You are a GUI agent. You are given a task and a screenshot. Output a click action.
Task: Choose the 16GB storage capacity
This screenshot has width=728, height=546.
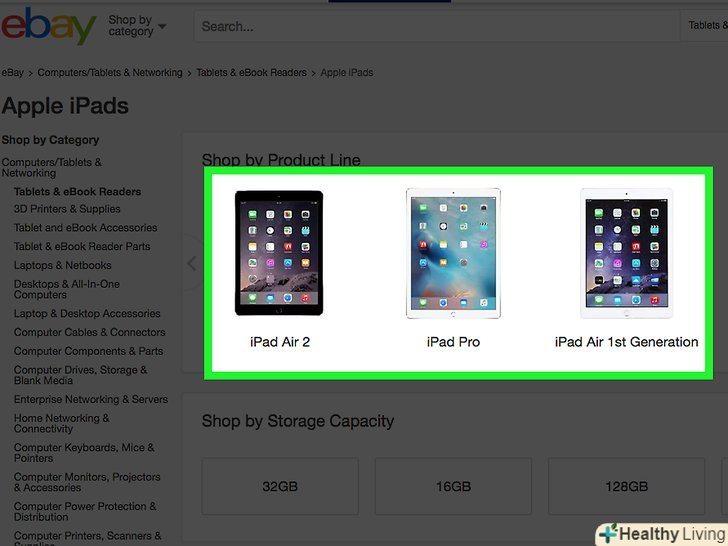tap(453, 486)
